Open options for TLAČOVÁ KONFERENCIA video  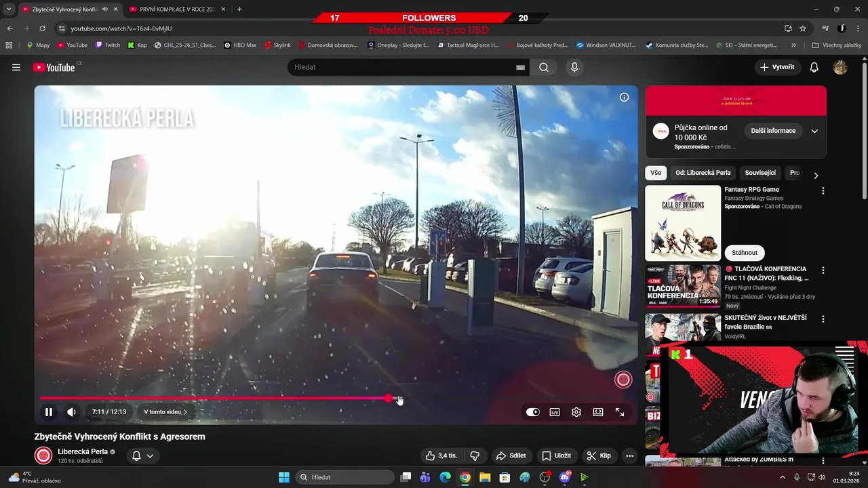pyautogui.click(x=823, y=270)
